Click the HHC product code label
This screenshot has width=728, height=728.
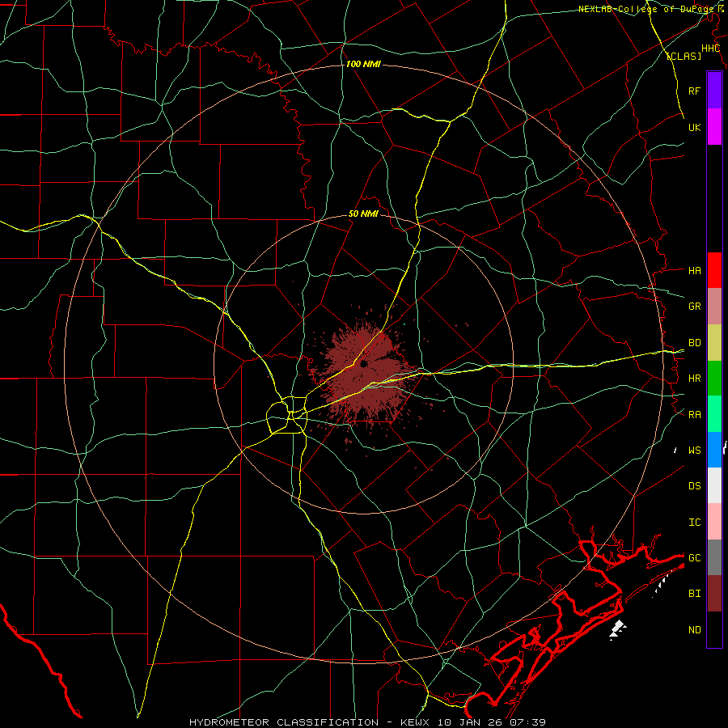tap(710, 49)
